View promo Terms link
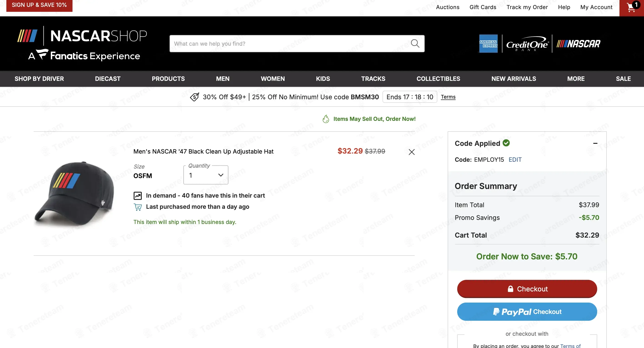644x348 pixels. tap(448, 97)
